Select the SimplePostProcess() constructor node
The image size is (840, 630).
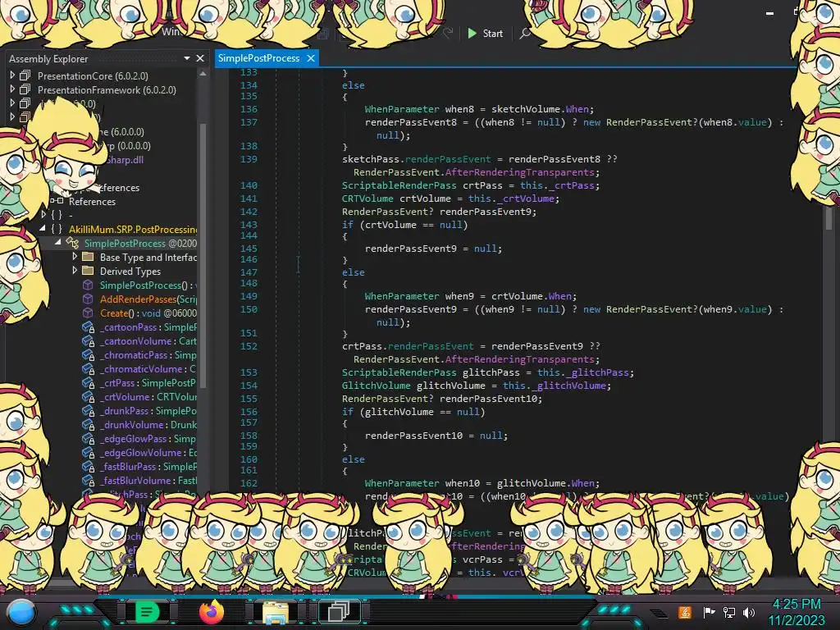[x=148, y=285]
